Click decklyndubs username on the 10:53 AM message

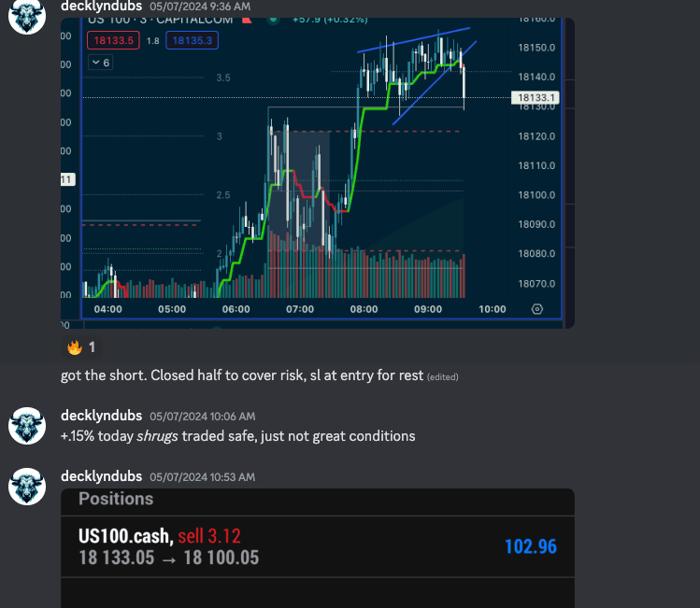tap(101, 476)
